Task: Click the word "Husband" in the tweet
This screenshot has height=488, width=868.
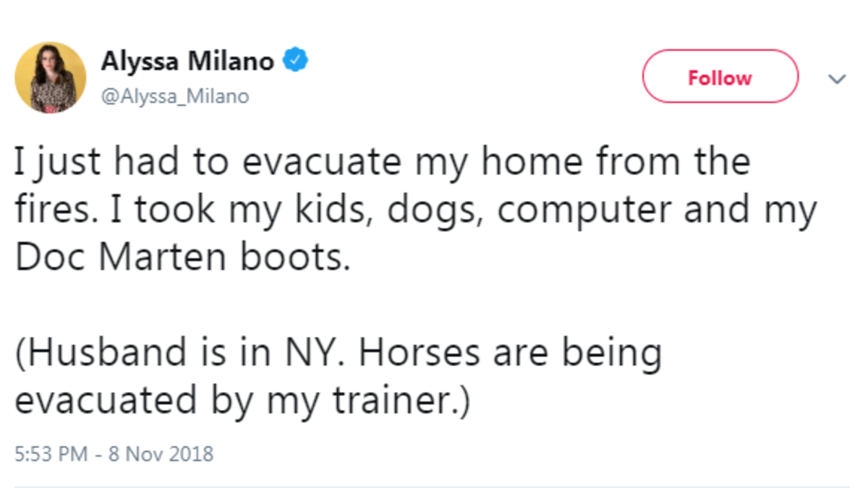Action: 109,354
